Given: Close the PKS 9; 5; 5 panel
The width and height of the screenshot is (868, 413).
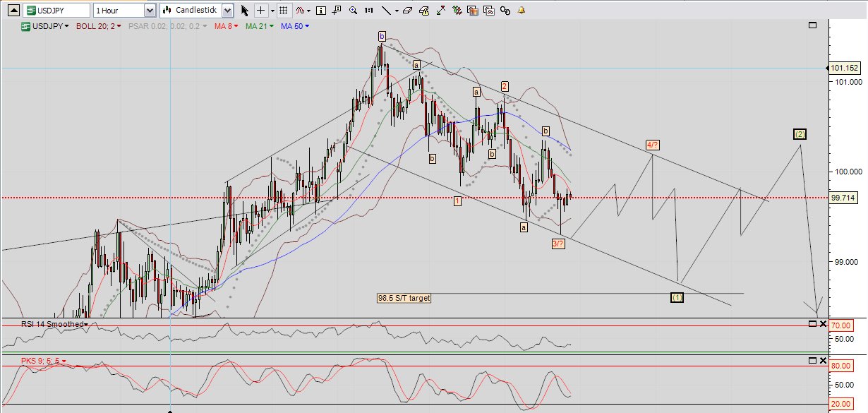Looking at the screenshot, I should coord(823,360).
